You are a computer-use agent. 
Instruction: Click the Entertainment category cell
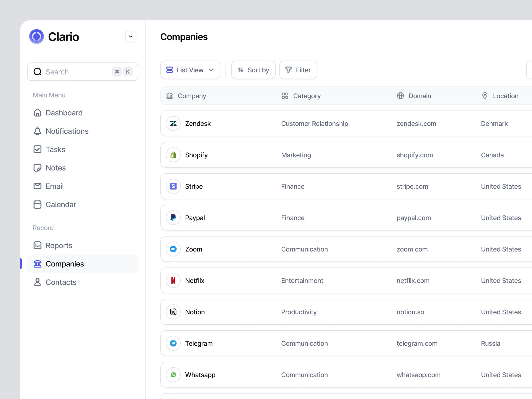point(302,281)
